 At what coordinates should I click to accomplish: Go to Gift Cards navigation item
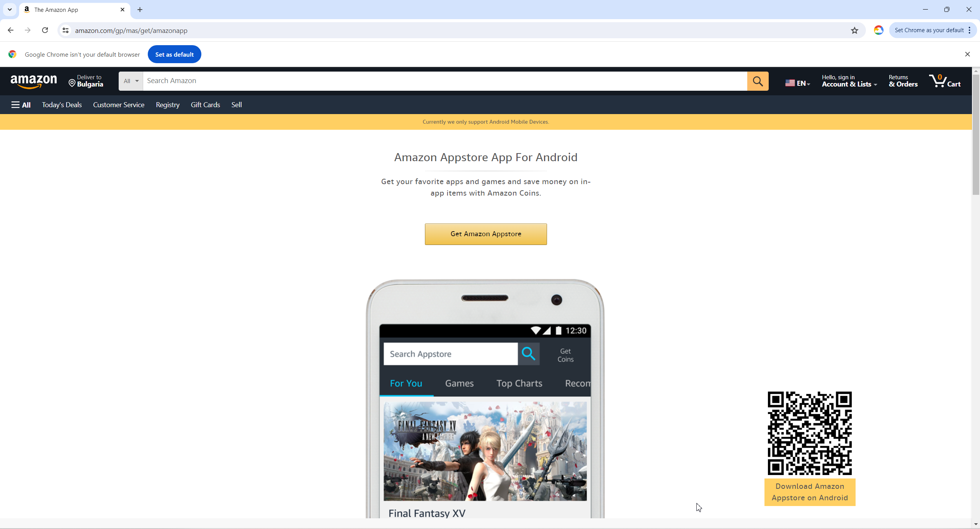[x=205, y=105]
